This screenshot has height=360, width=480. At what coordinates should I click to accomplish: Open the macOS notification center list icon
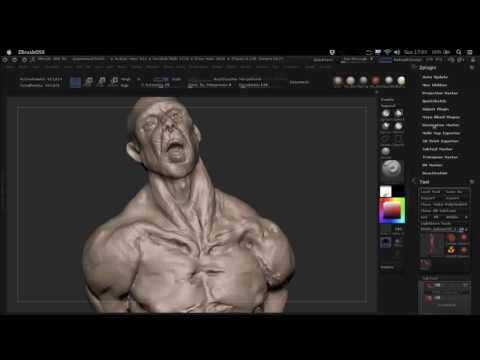(470, 52)
